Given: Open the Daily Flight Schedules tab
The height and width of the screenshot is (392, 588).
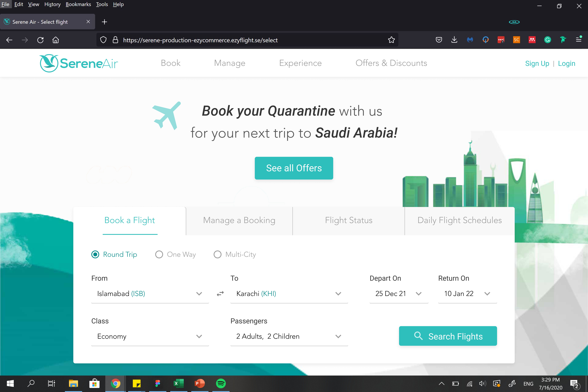Looking at the screenshot, I should [x=459, y=220].
